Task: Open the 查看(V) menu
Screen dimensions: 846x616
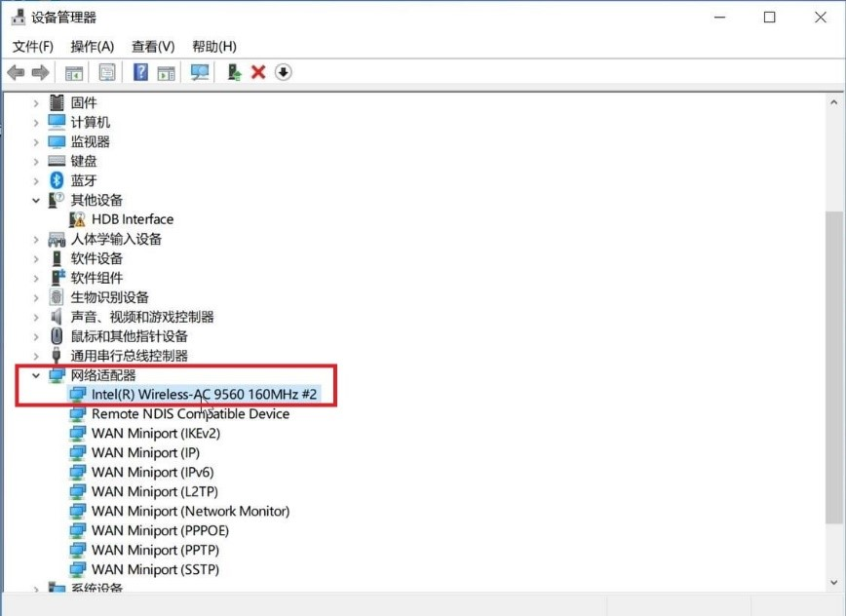Action: (x=153, y=46)
